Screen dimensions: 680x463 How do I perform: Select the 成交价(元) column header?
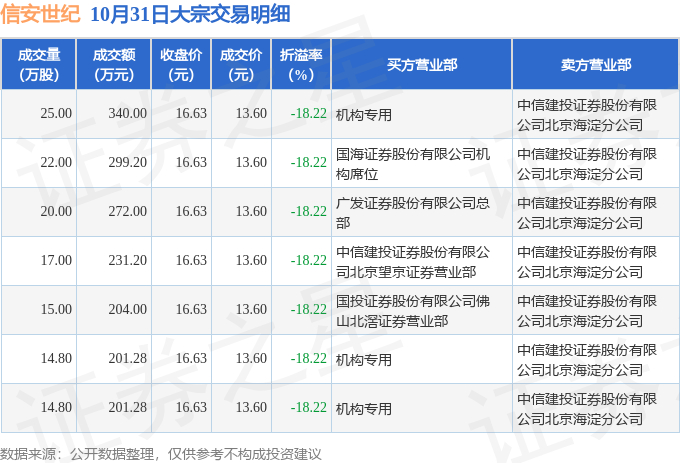tap(241, 65)
